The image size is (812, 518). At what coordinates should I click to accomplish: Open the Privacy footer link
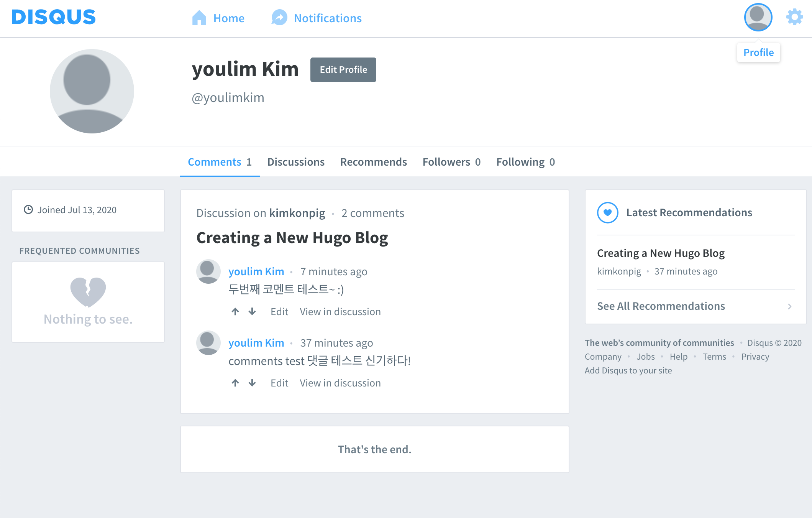pos(755,357)
